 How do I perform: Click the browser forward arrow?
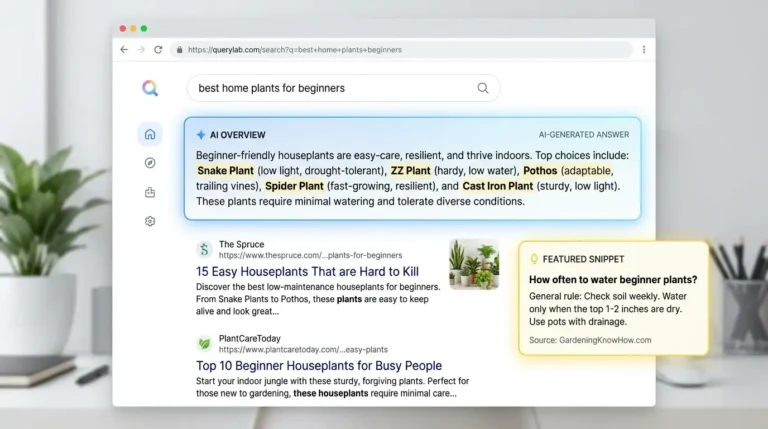[141, 49]
